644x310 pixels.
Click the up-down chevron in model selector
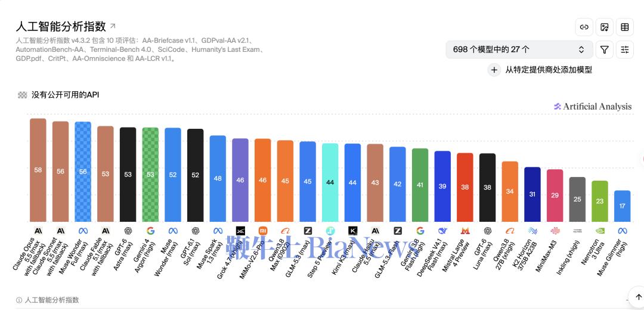tap(581, 49)
